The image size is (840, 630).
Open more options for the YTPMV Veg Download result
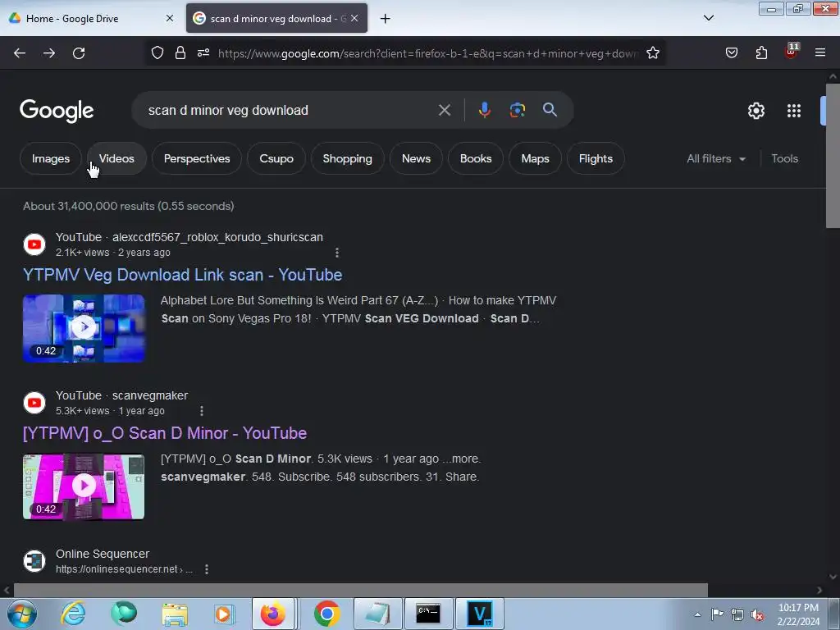tap(336, 253)
